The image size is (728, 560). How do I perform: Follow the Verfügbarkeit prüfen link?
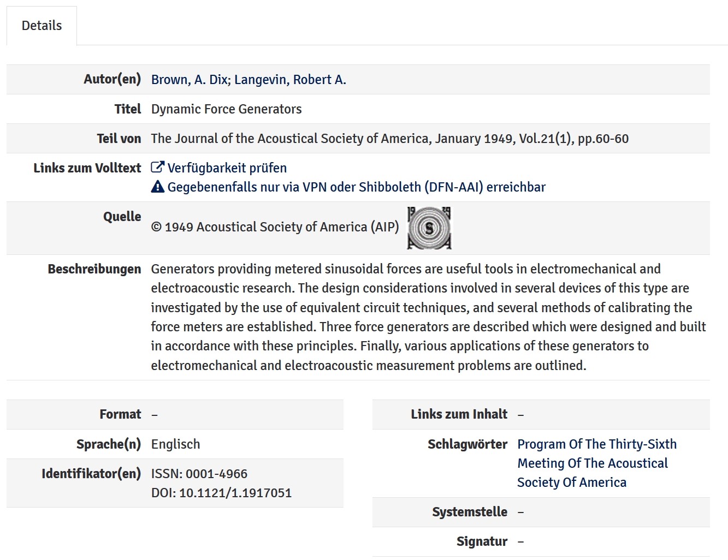click(x=227, y=168)
